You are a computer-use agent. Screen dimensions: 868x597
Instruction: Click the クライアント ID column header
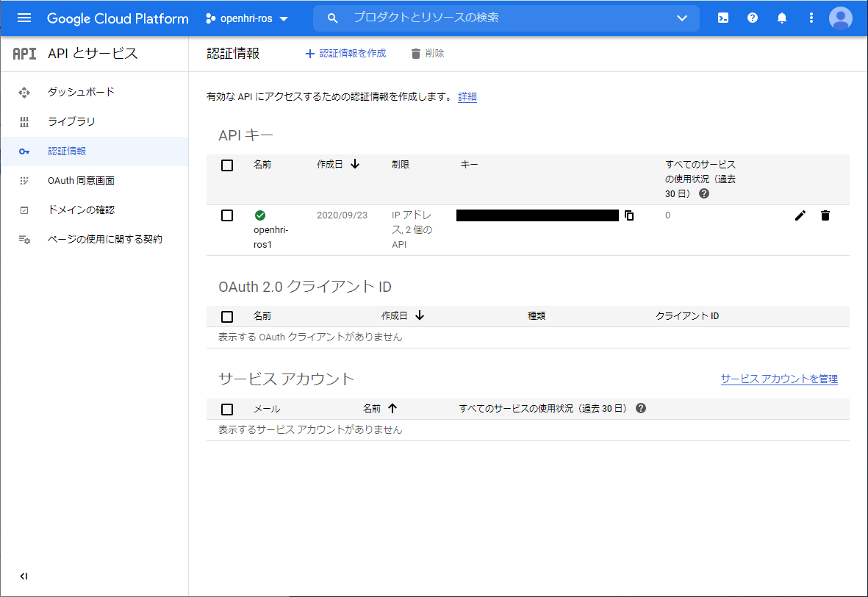click(687, 315)
